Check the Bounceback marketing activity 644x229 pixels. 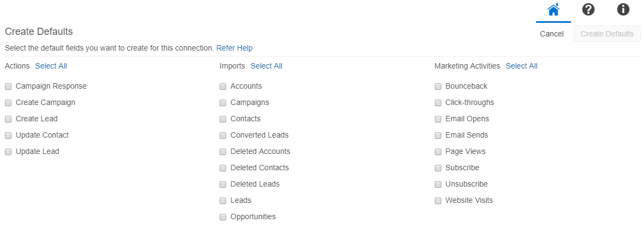click(x=438, y=86)
